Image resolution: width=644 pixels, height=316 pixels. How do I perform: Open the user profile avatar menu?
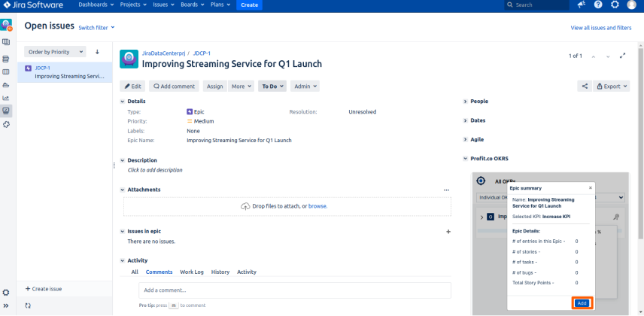point(632,5)
